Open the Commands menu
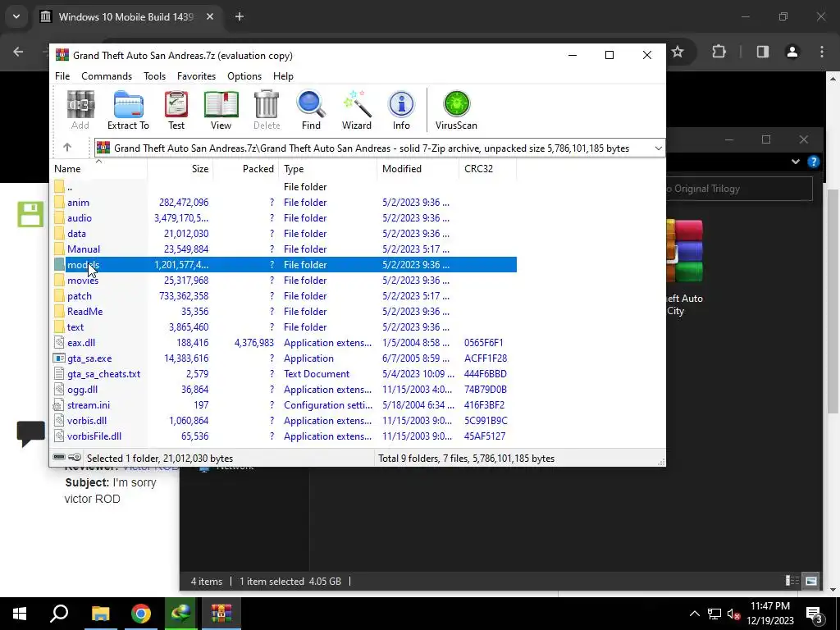This screenshot has height=630, width=840. [107, 76]
